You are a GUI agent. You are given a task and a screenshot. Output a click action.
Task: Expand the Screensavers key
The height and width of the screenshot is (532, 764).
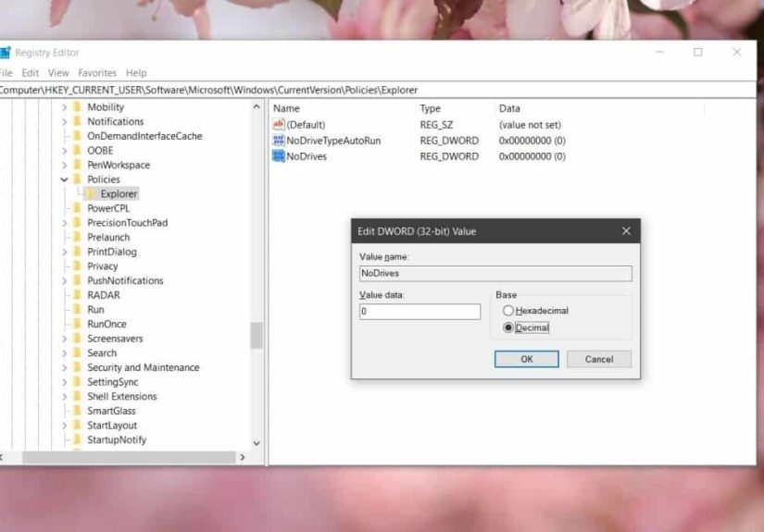click(x=64, y=339)
